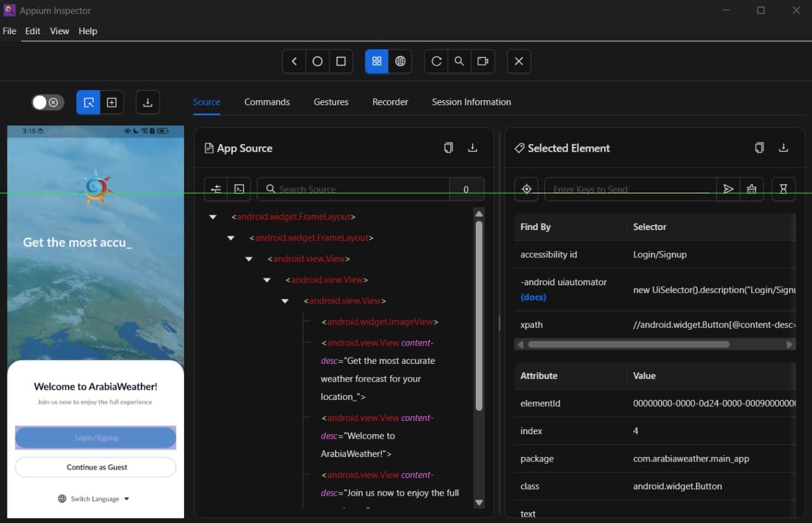Viewport: 812px width, 523px height.
Task: Click scroll-up arrow in App Source
Action: (479, 214)
